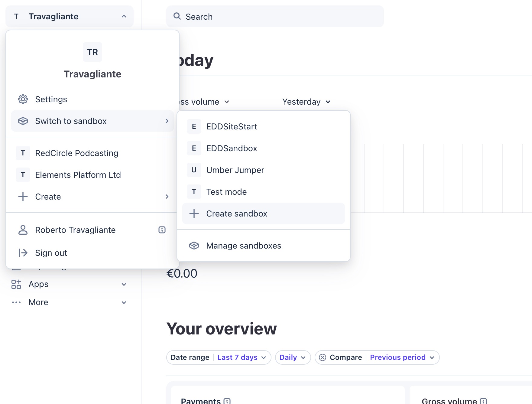Click the T avatar for RedCircle Podcasting
Image resolution: width=532 pixels, height=404 pixels.
[23, 153]
